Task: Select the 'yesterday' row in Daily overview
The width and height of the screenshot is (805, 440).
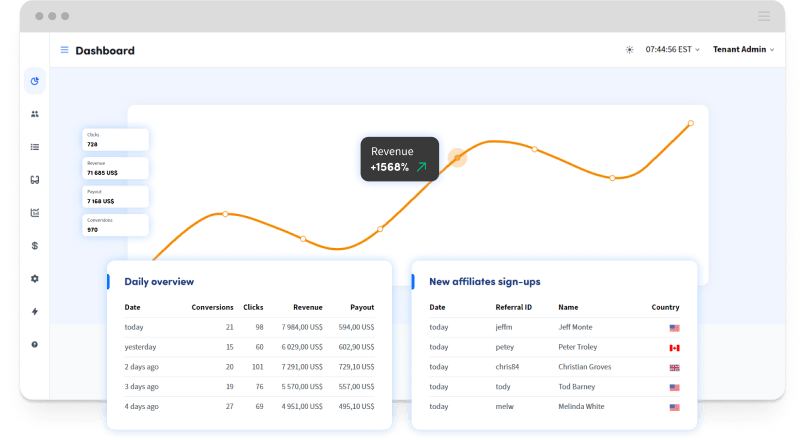Action: click(x=249, y=347)
